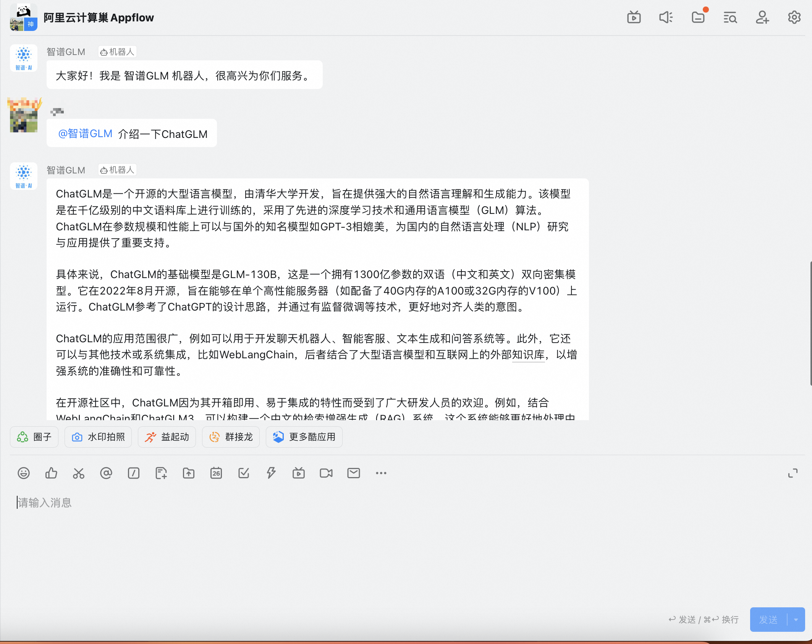Open 更多酷应用 apps

pos(304,437)
